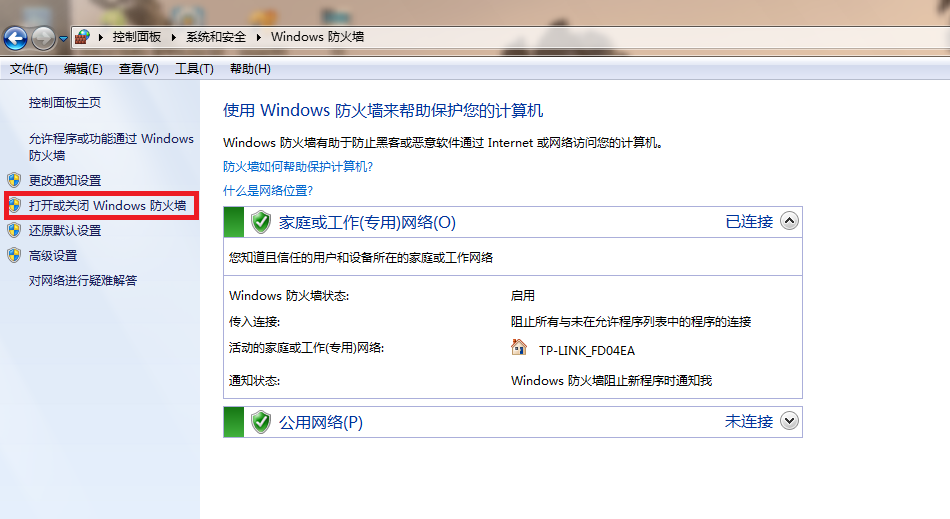Open 高级设置 link
The height and width of the screenshot is (519, 950).
[x=53, y=256]
